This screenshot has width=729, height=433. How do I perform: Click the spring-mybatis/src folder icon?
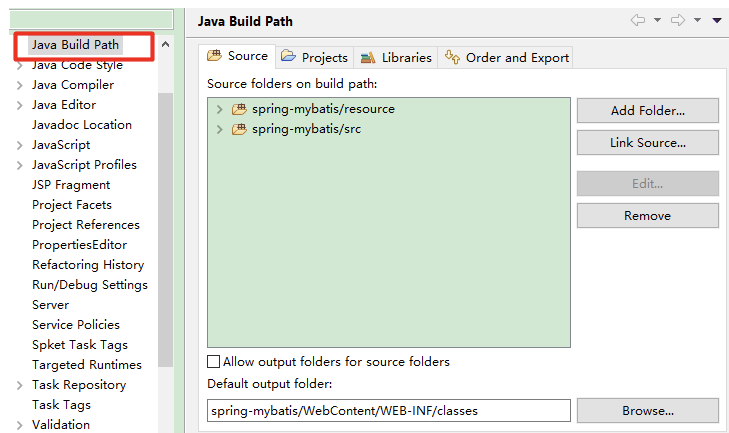[x=239, y=129]
